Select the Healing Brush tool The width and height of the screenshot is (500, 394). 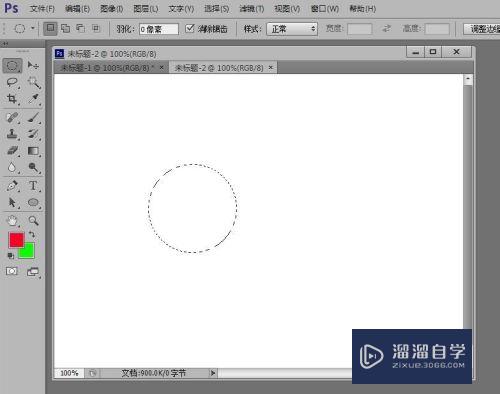point(12,117)
